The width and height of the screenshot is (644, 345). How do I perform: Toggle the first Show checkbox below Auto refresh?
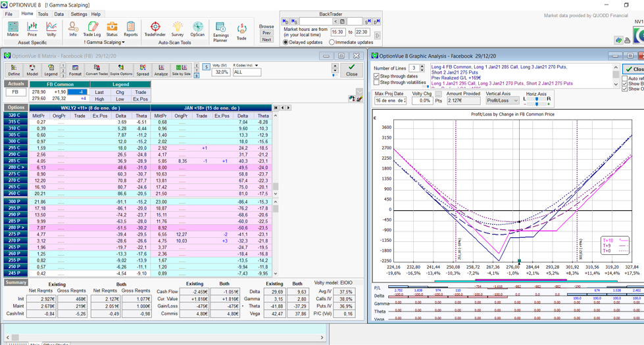tap(625, 83)
